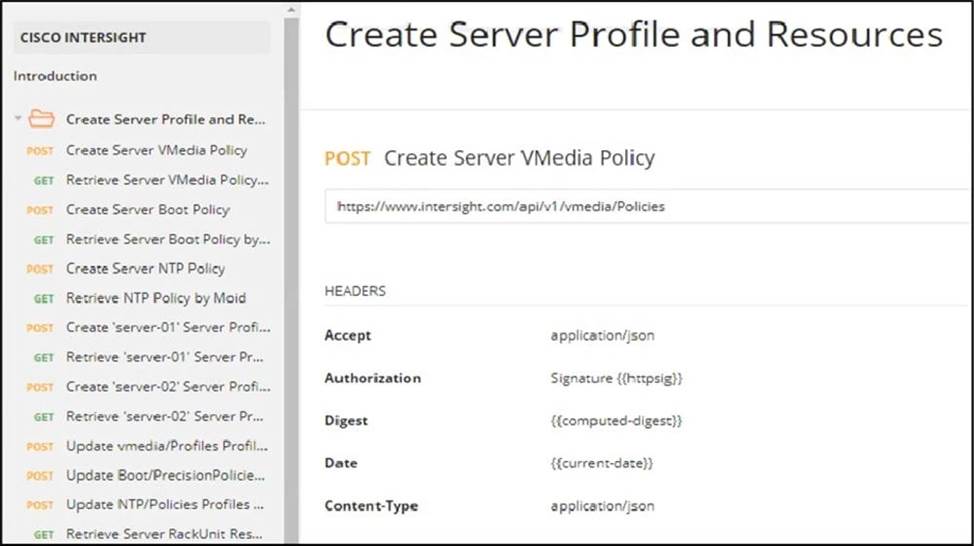The image size is (974, 546).
Task: Collapse the Create Server Profile folder arrow
Action: tap(19, 118)
